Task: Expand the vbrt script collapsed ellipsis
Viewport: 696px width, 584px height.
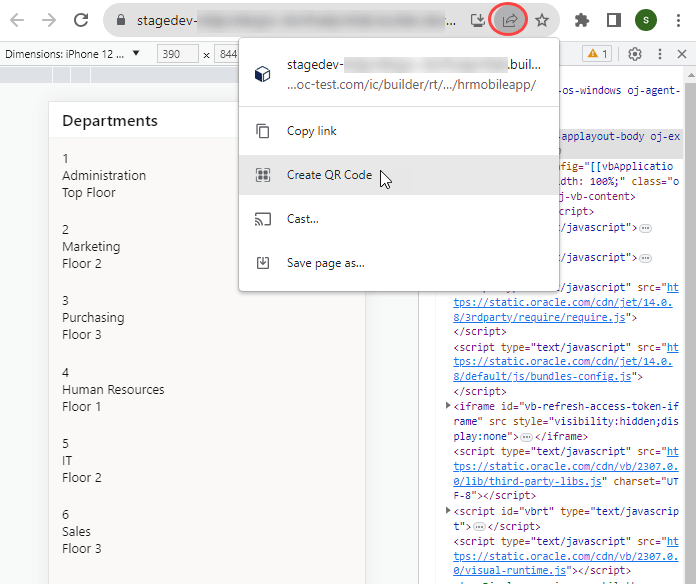Action: pyautogui.click(x=479, y=527)
